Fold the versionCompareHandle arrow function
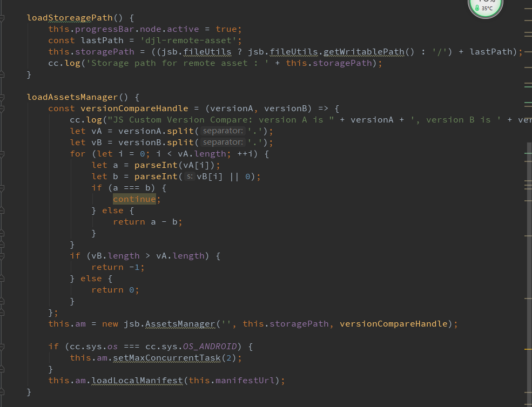 2,108
